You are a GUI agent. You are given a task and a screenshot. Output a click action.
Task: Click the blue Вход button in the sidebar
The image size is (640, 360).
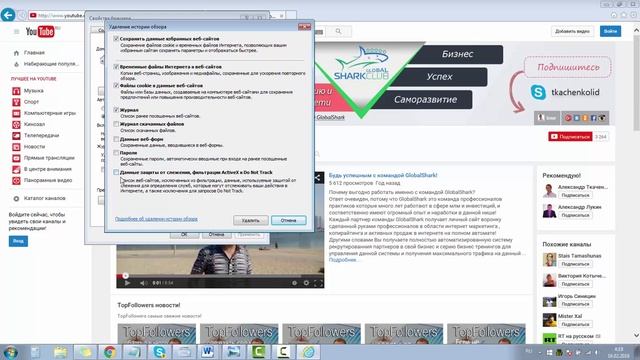tap(18, 241)
